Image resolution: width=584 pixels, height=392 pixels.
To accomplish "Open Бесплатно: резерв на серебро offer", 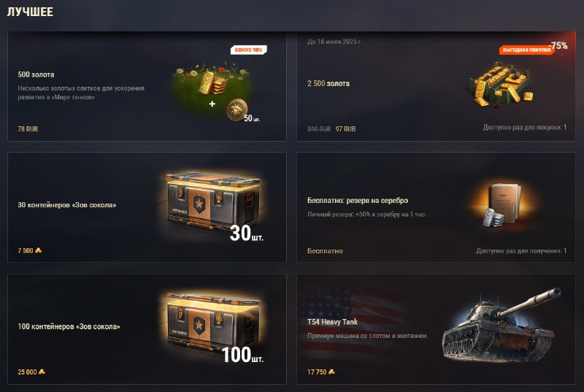I will (358, 200).
